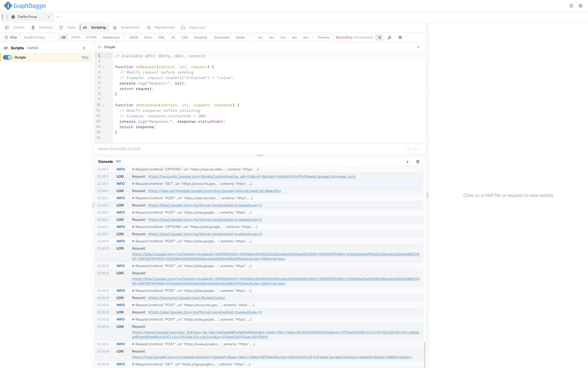This screenshot has height=368, width=588.
Task: Open the Map Remote tab
Action: coord(161,27)
